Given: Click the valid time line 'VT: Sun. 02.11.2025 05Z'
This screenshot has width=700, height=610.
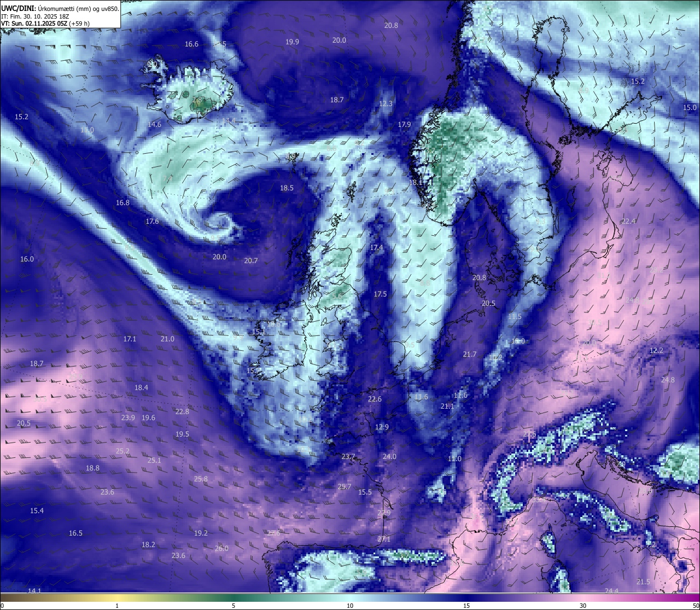Looking at the screenshot, I should [x=45, y=24].
